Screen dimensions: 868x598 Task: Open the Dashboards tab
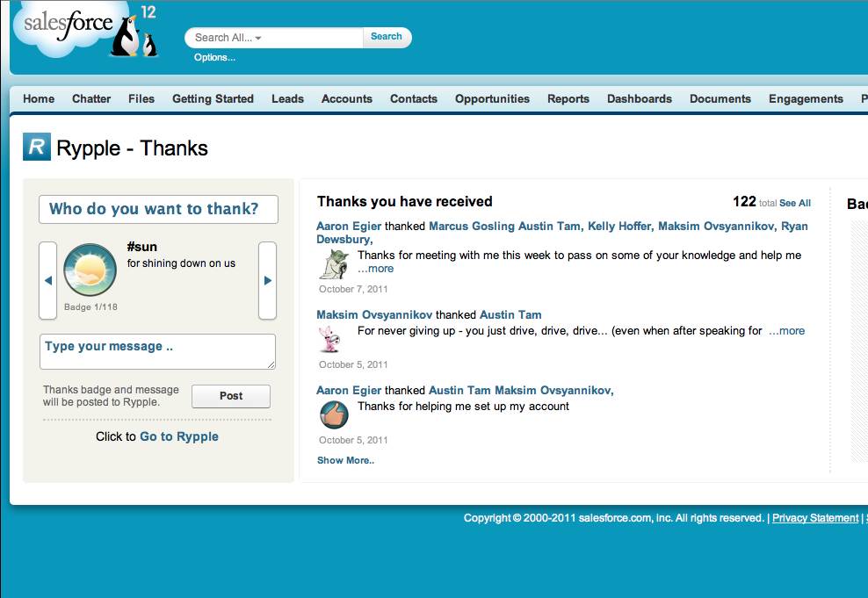[640, 98]
